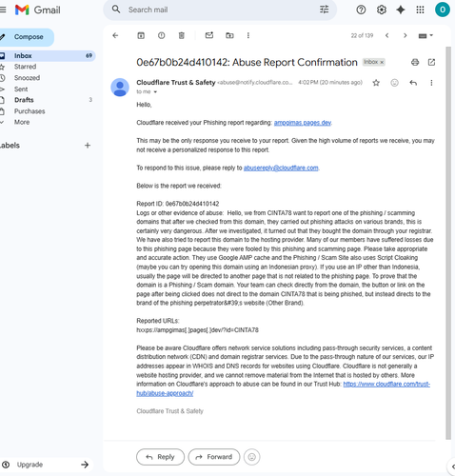Click the Labels heading

coord(10,146)
